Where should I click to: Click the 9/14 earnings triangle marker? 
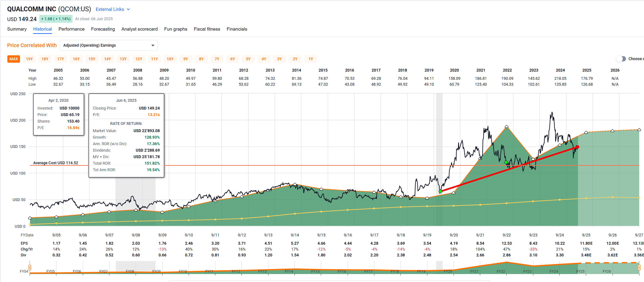(x=295, y=184)
